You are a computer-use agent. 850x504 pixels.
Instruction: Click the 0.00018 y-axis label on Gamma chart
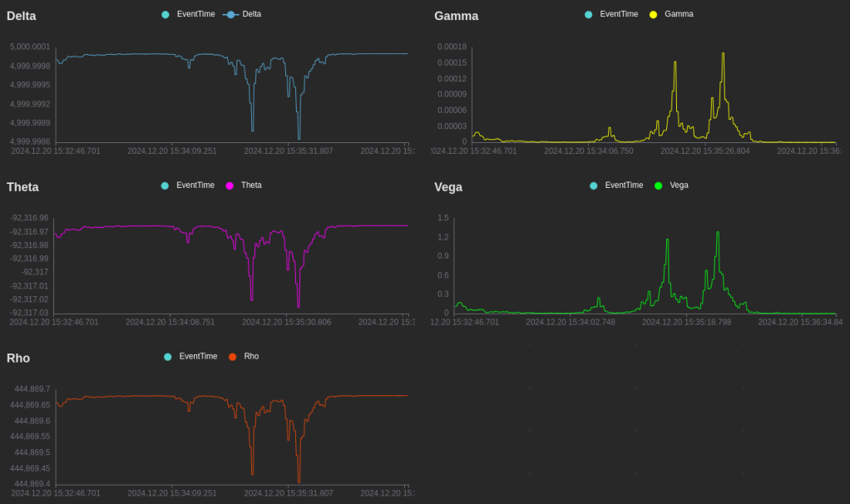pos(452,47)
